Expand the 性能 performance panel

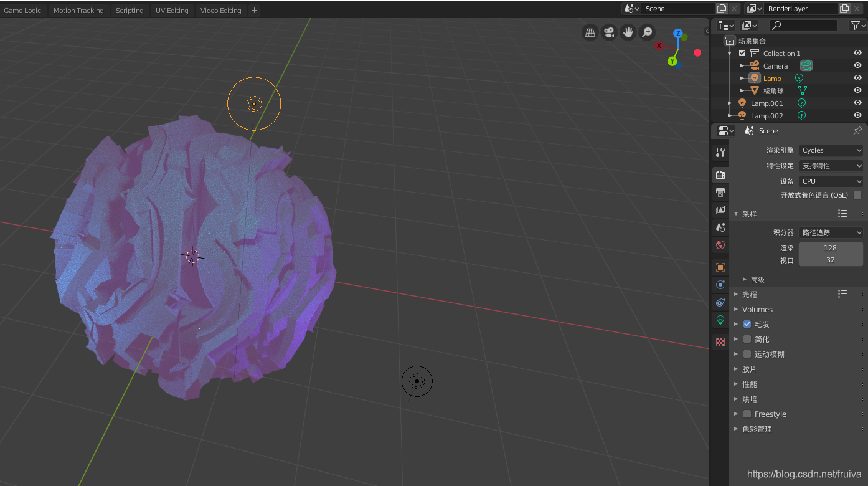click(x=736, y=384)
